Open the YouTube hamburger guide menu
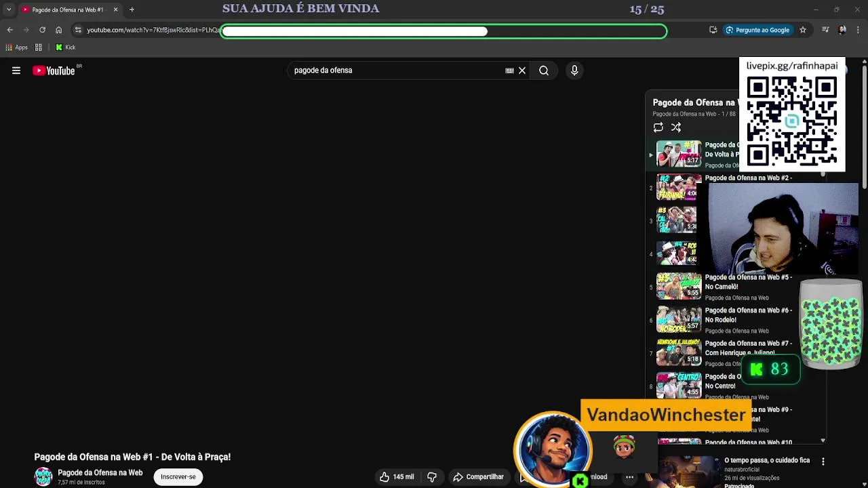Screen dimensions: 868x488 (16, 70)
